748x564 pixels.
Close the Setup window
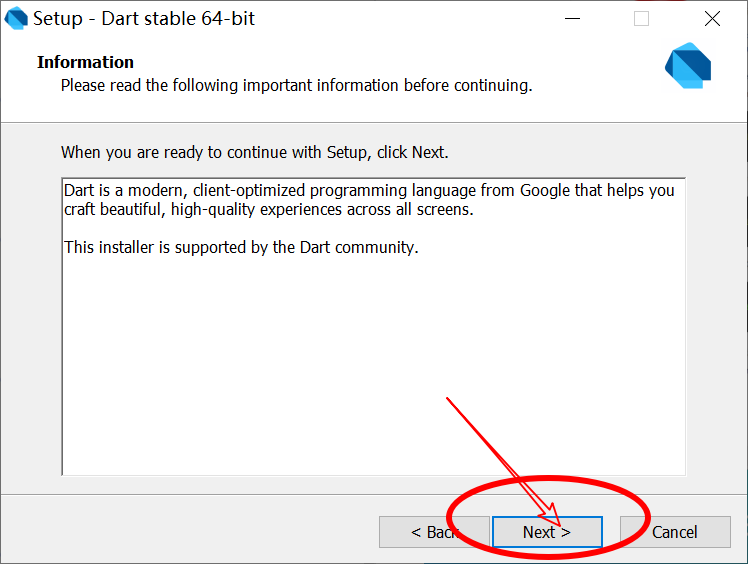click(712, 19)
